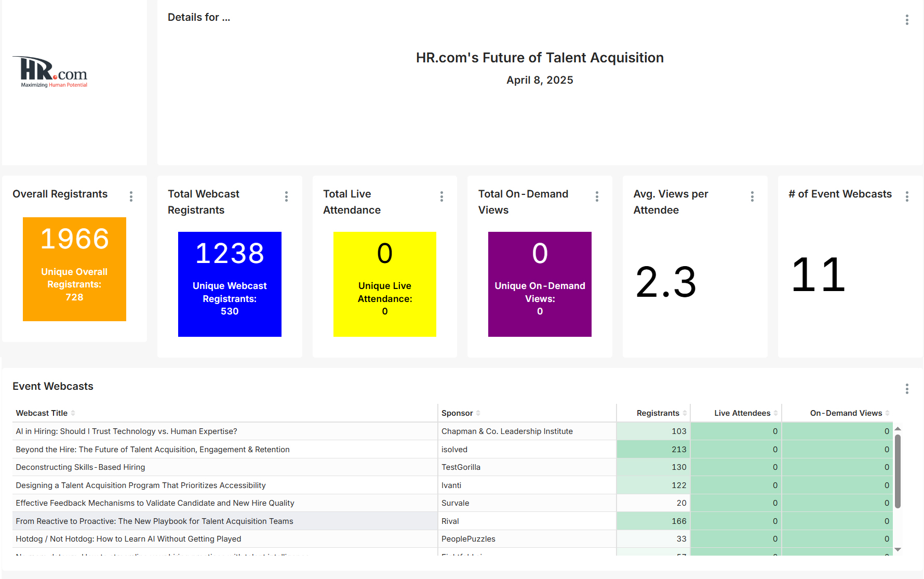
Task: Click registrants value 122
Action: pyautogui.click(x=679, y=485)
